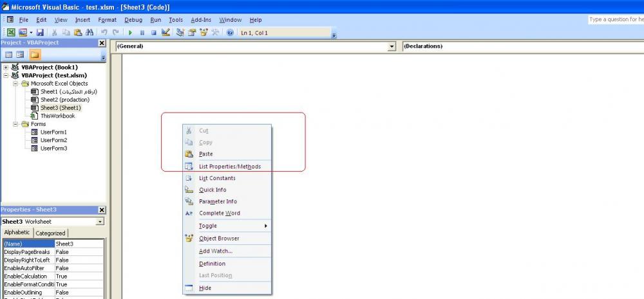Screen dimensions: 644x299
Task: Click the Toolbox toolbar icon
Action: [215, 32]
